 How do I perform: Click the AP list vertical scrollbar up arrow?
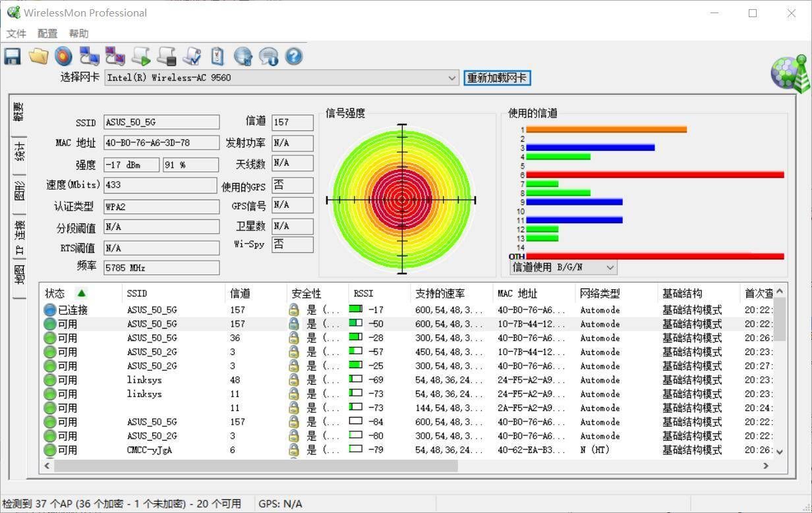780,291
